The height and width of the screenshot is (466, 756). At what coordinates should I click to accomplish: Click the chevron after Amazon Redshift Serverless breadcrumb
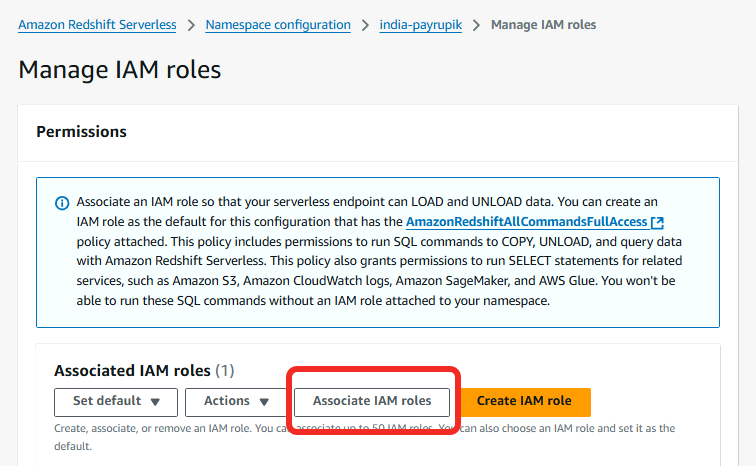pyautogui.click(x=192, y=25)
